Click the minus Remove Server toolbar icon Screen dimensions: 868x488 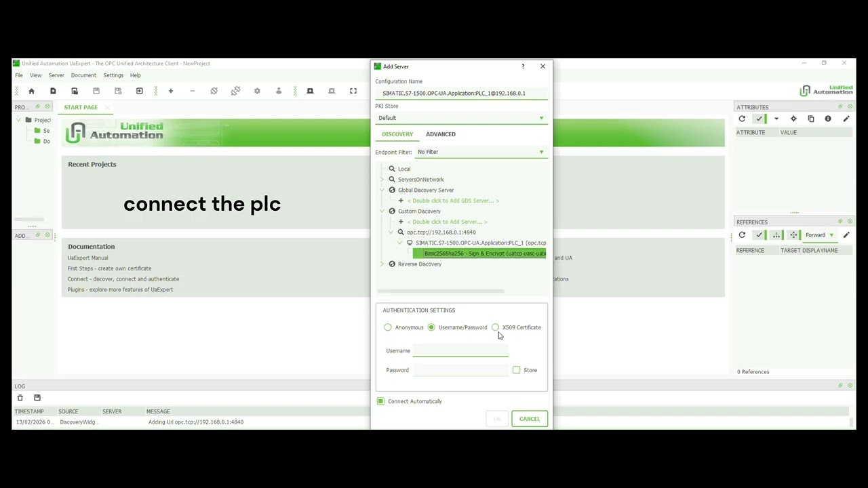tap(193, 91)
